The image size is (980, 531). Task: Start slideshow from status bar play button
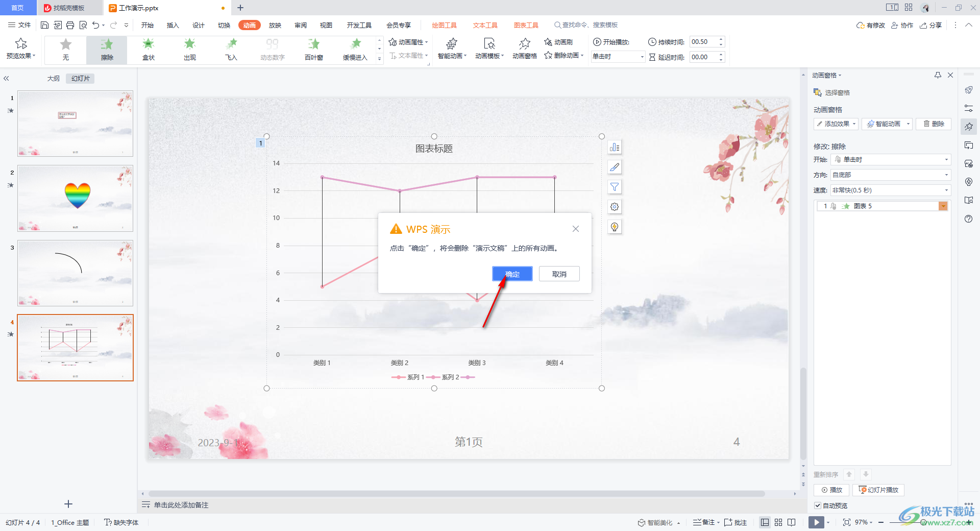(816, 522)
